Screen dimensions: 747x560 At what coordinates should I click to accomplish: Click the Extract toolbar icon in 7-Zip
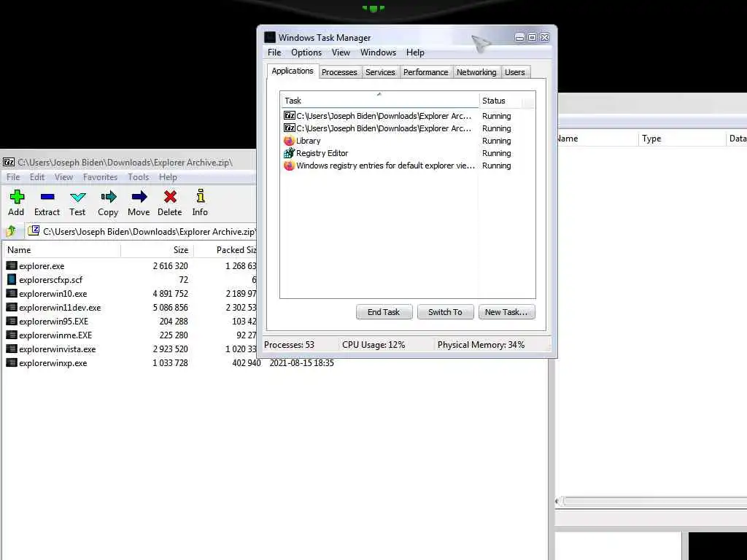coord(47,197)
